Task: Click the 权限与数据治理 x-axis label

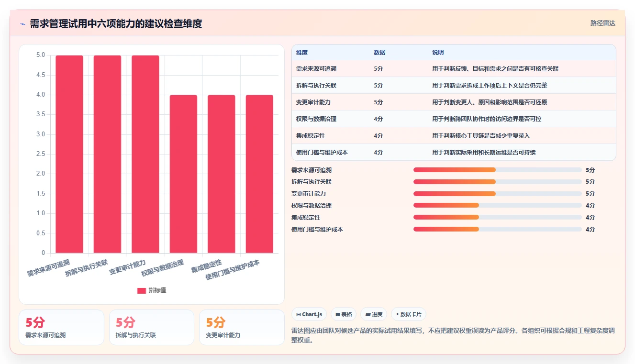Action: (x=163, y=268)
